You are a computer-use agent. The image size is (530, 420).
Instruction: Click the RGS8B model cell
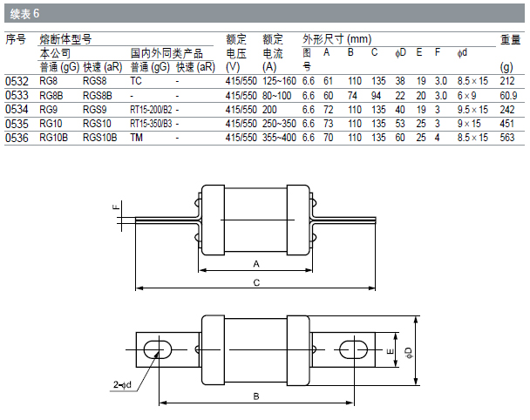click(x=98, y=94)
